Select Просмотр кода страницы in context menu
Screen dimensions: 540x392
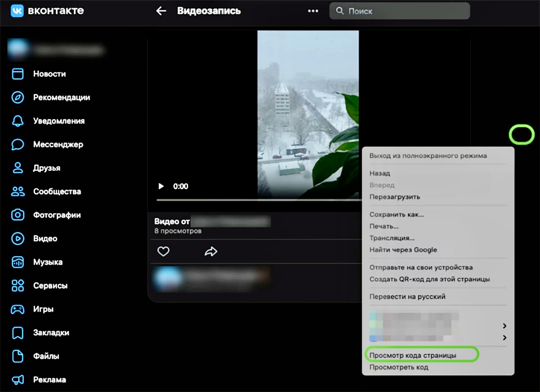click(x=413, y=355)
